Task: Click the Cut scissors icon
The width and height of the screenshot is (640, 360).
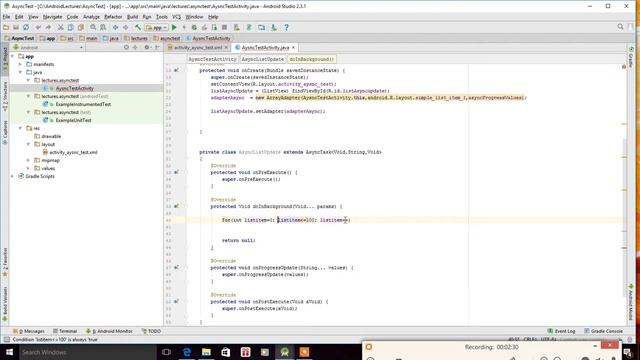Action: tap(60, 27)
